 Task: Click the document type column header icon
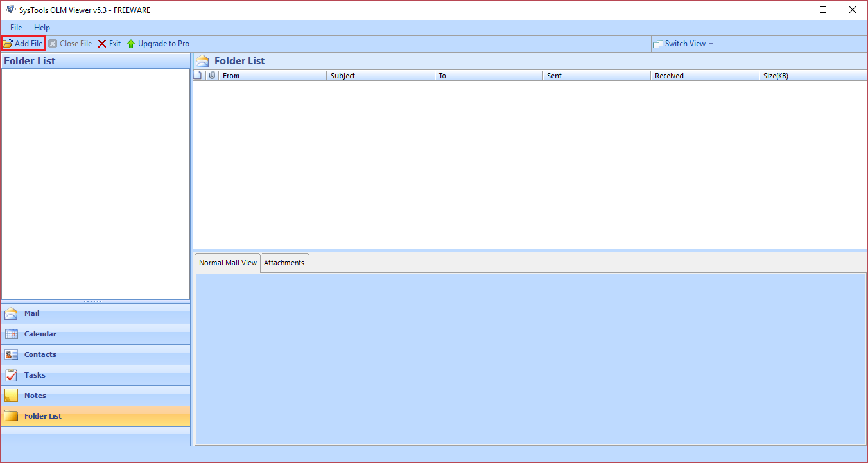[198, 75]
